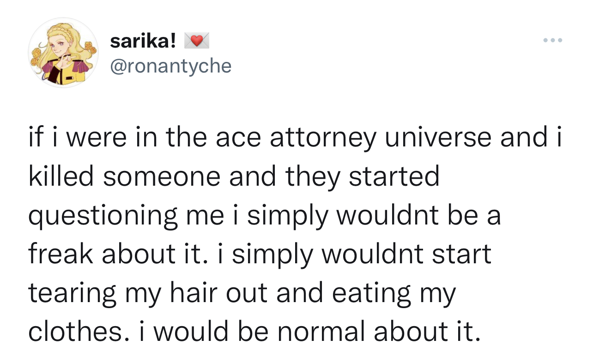Click the blonde character's face in avatar
593x364 pixels.
point(61,47)
